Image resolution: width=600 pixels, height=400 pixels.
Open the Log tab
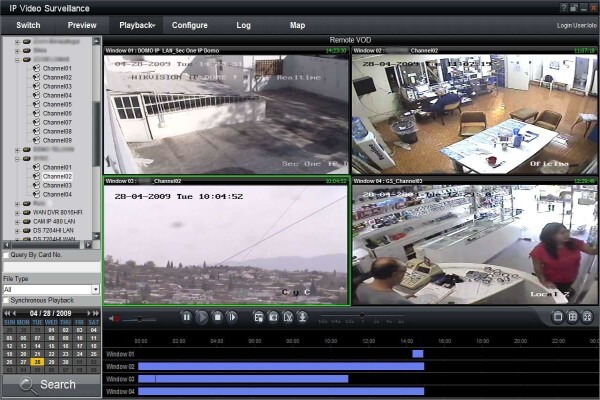pyautogui.click(x=243, y=25)
